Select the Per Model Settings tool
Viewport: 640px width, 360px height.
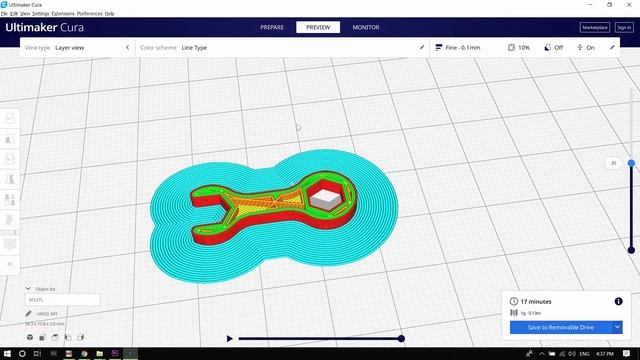point(10,200)
